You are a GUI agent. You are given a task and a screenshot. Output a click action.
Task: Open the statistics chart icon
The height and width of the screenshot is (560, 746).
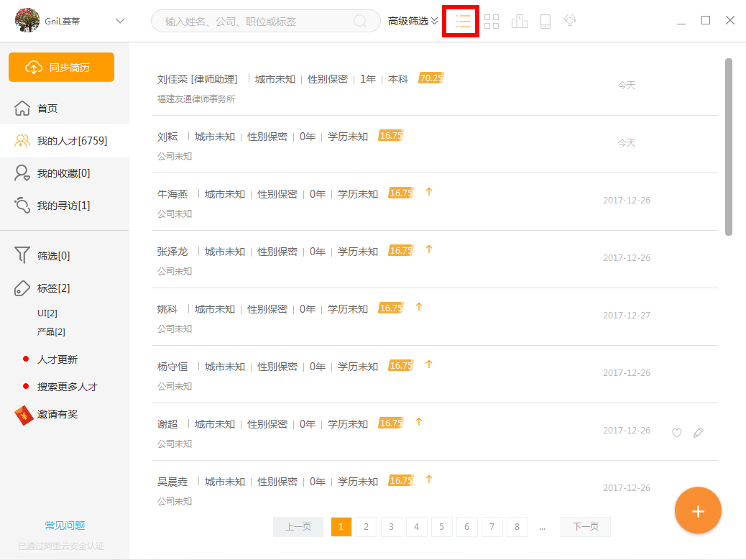(519, 22)
